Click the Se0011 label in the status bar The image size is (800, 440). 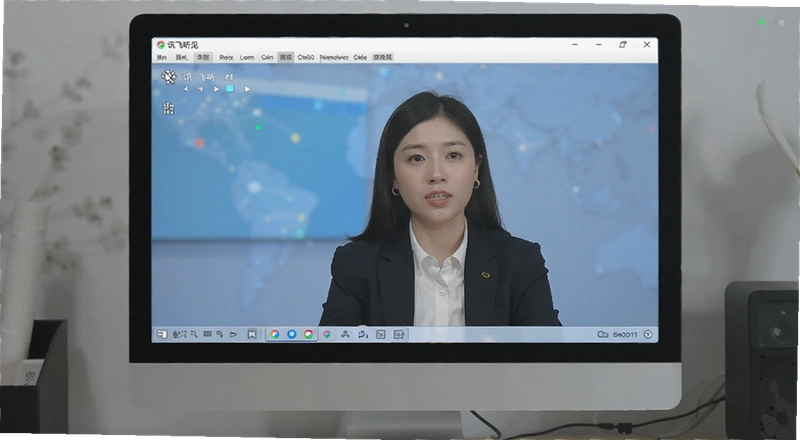[624, 334]
